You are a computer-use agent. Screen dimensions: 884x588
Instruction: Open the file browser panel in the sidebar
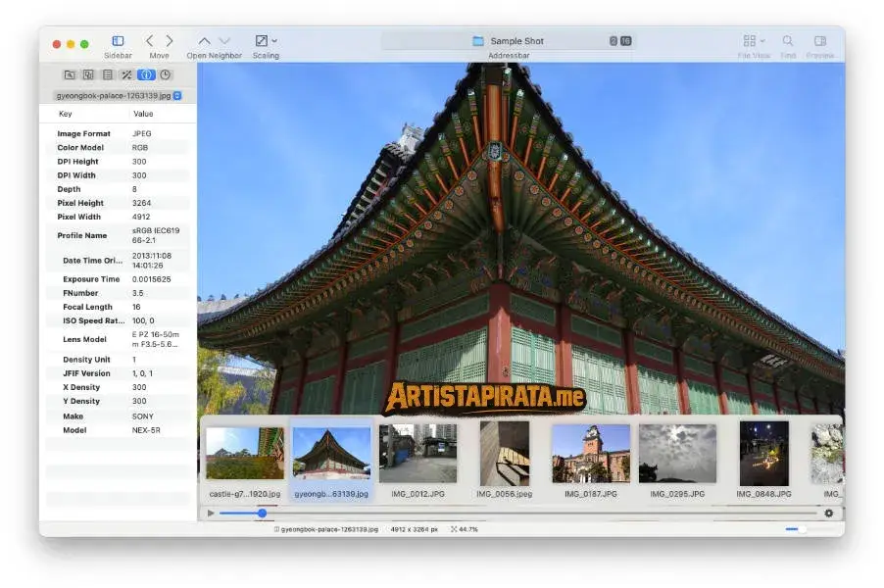click(x=70, y=74)
